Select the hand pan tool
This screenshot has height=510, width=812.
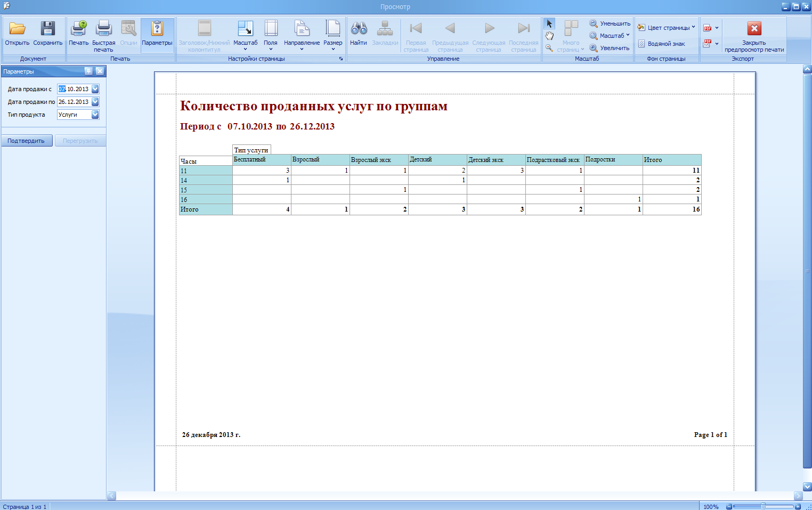click(x=549, y=36)
